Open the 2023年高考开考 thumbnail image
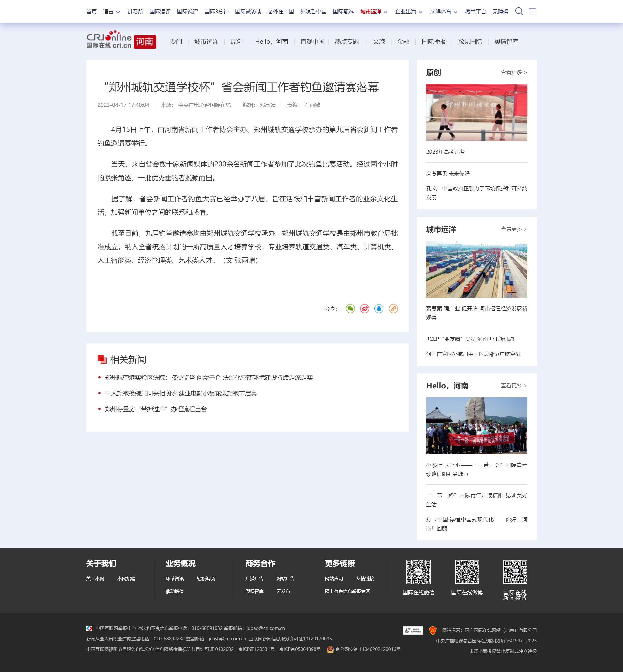623x672 pixels. click(476, 113)
